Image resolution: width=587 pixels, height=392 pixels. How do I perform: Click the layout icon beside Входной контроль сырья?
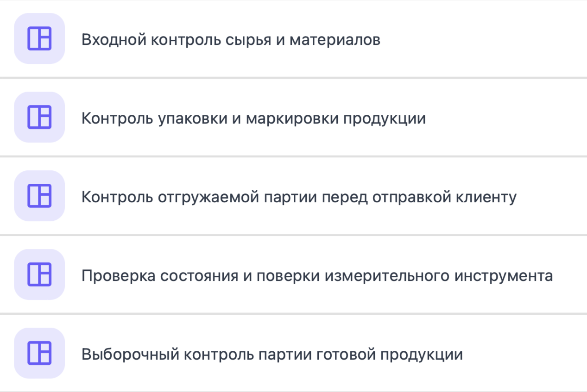[x=39, y=38]
